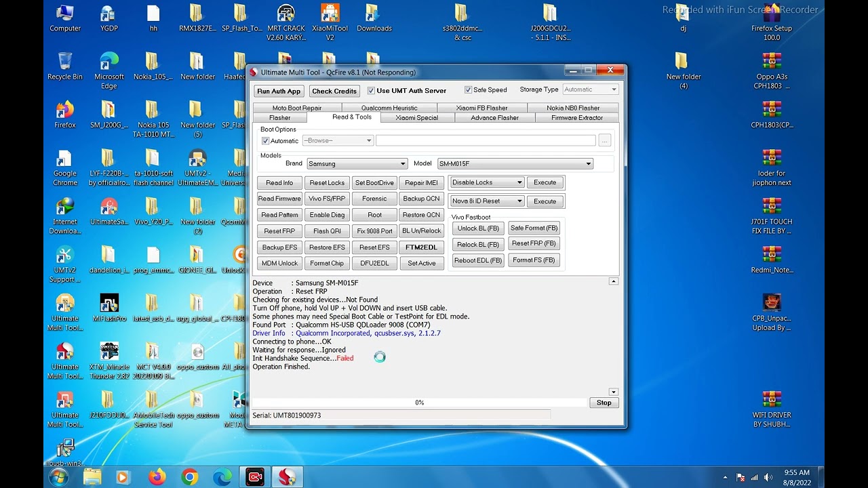Image resolution: width=868 pixels, height=488 pixels.
Task: Open the UMTv2 Support desktop shortcut
Action: (x=65, y=264)
